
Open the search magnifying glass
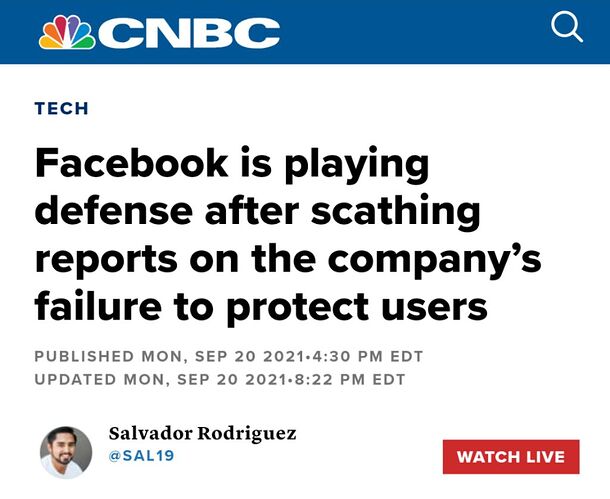click(567, 28)
